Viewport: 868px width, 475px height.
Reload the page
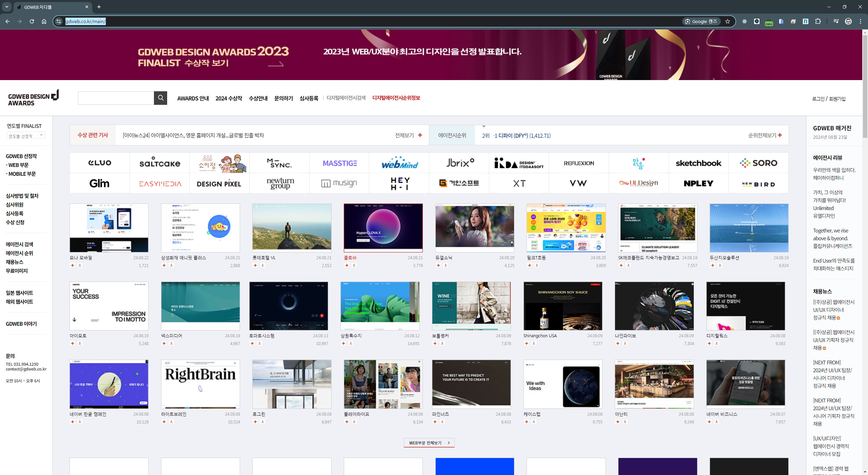32,21
